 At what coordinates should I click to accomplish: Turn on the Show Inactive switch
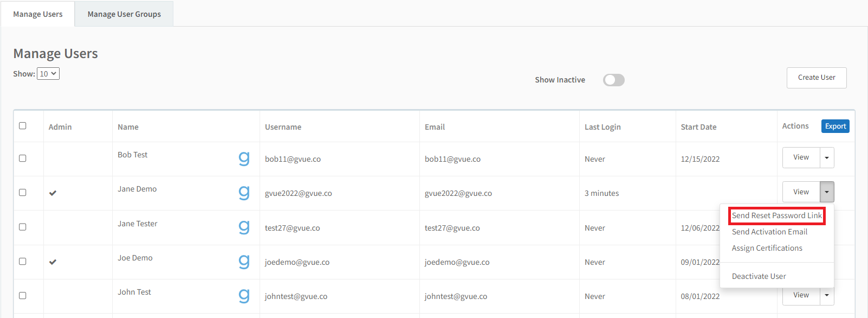pyautogui.click(x=614, y=80)
